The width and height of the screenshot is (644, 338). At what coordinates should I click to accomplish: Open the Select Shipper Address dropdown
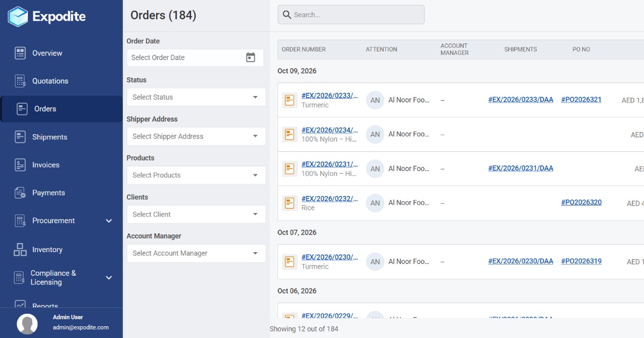(196, 136)
